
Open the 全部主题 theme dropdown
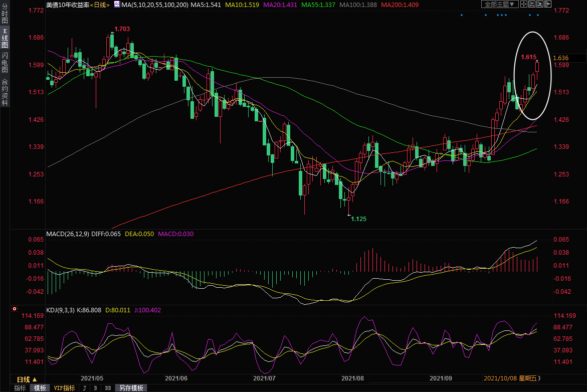[x=499, y=5]
